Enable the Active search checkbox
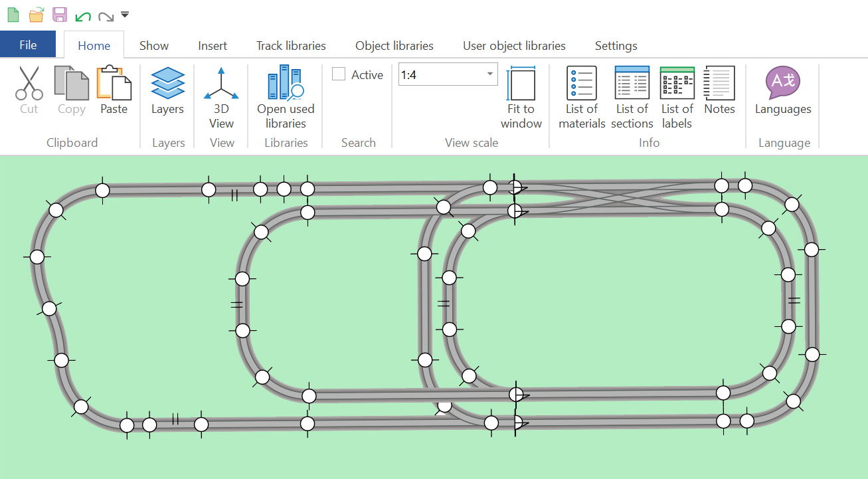 pos(339,74)
